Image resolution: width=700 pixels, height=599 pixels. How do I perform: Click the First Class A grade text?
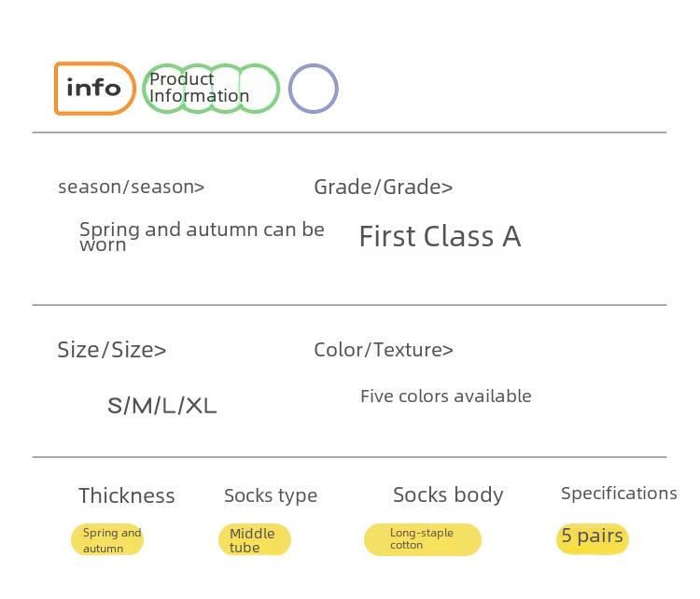(441, 236)
